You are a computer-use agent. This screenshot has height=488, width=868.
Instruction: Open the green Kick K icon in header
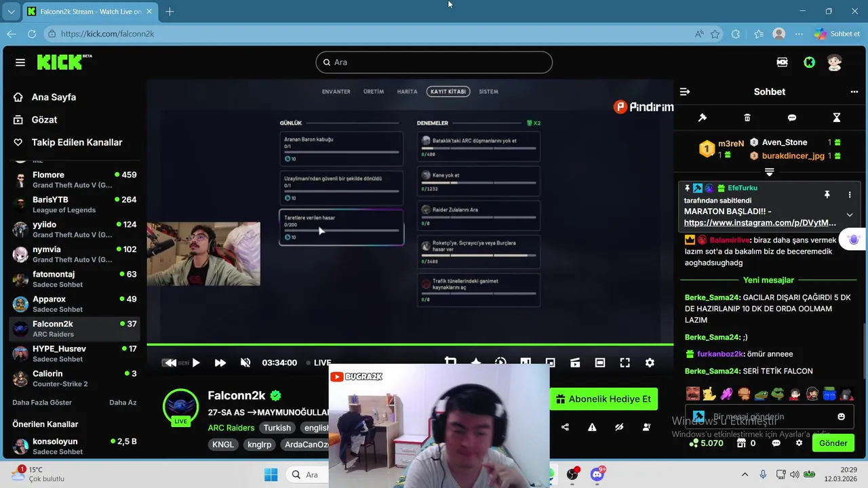coord(809,62)
